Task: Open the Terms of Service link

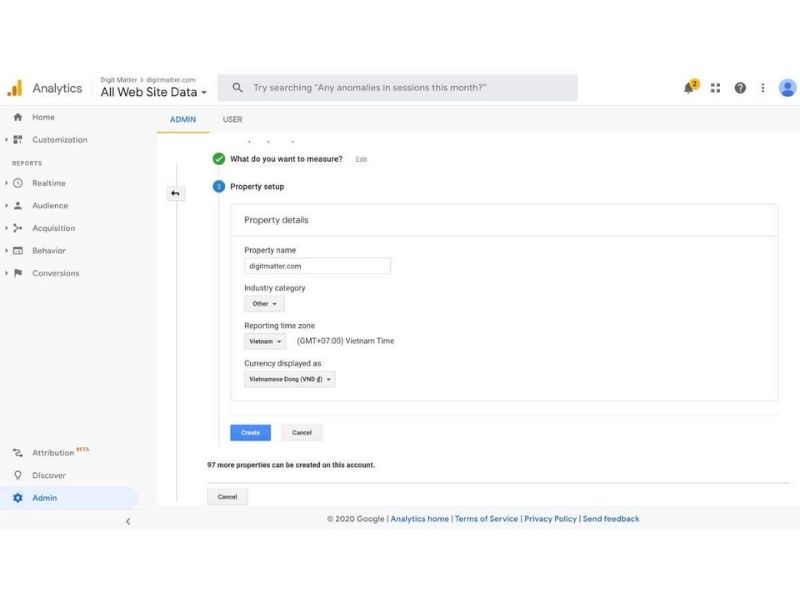Action: click(x=486, y=518)
